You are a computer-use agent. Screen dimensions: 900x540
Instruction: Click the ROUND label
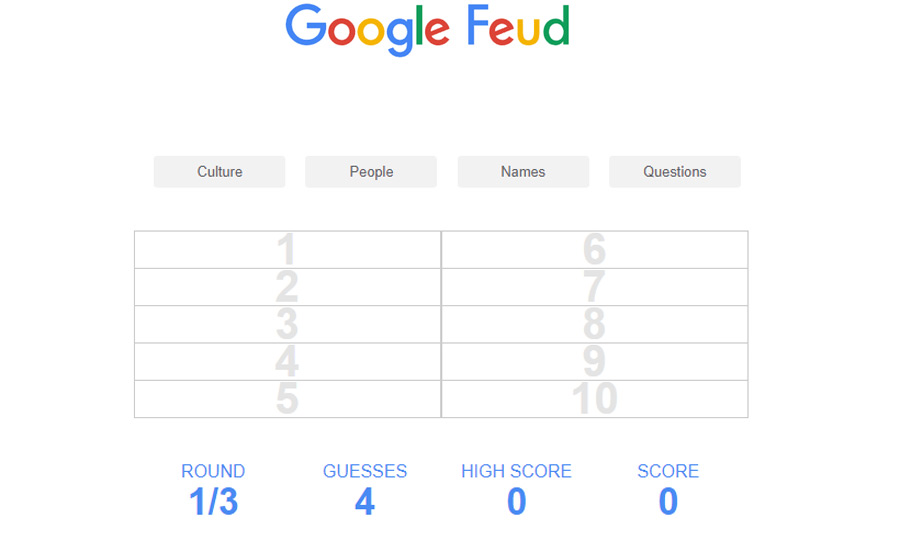[x=213, y=471]
